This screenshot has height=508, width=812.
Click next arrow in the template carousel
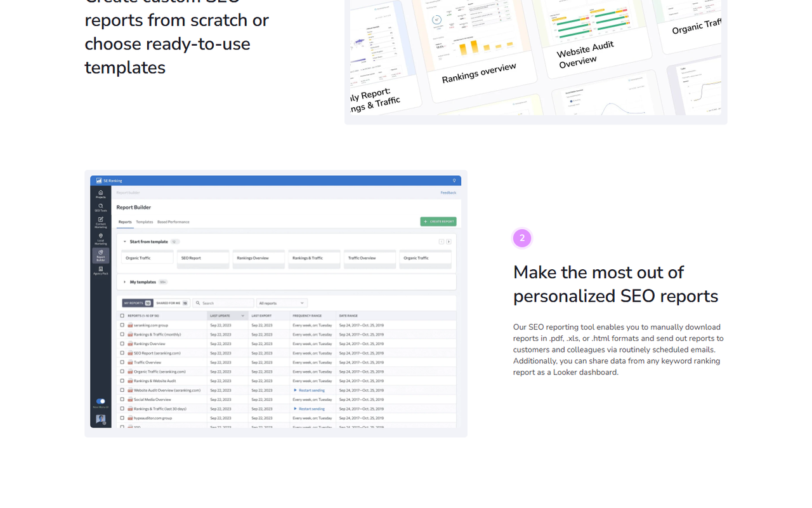[449, 241]
